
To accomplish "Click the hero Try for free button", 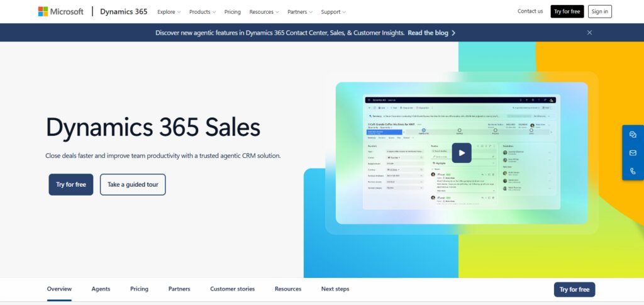I will [71, 184].
